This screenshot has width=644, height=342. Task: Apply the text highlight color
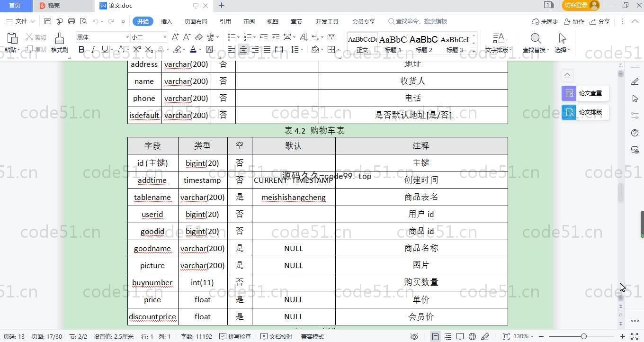click(x=177, y=49)
